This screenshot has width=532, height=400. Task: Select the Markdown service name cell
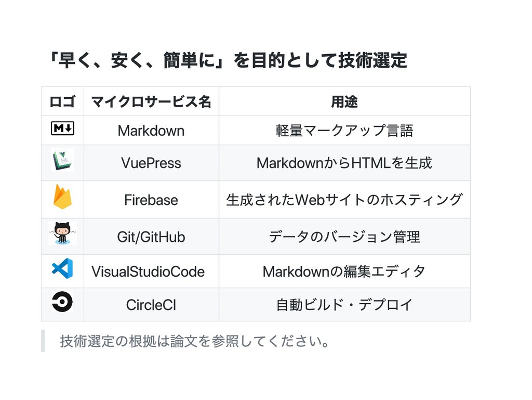click(x=151, y=131)
